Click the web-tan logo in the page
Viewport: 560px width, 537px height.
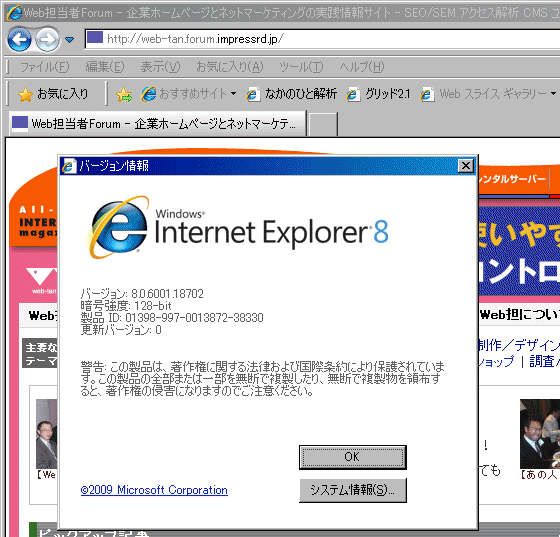[x=42, y=281]
